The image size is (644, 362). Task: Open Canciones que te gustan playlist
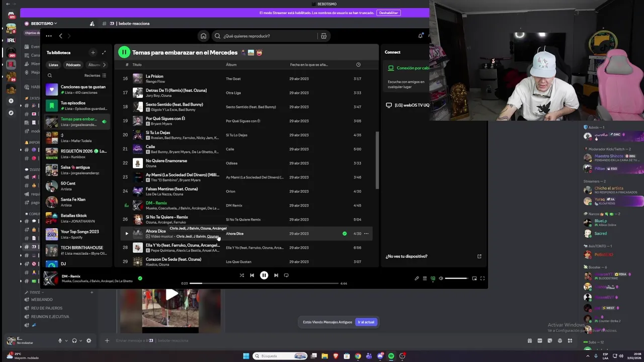[76, 89]
